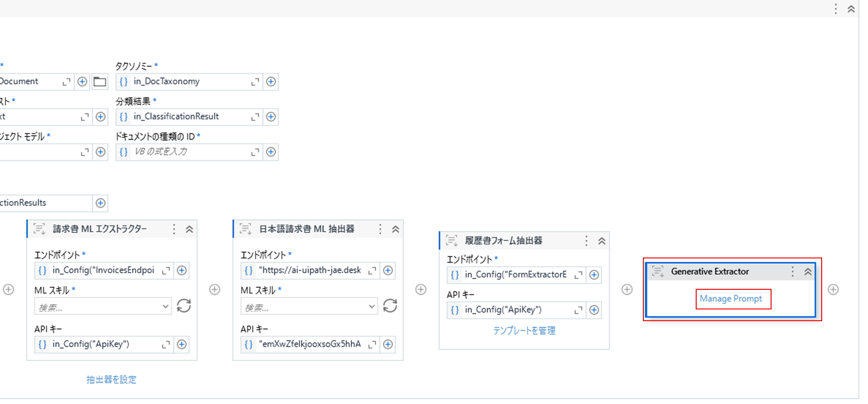Click add-activity plus right of Generative Extractor
Image resolution: width=868 pixels, height=404 pixels.
[833, 290]
